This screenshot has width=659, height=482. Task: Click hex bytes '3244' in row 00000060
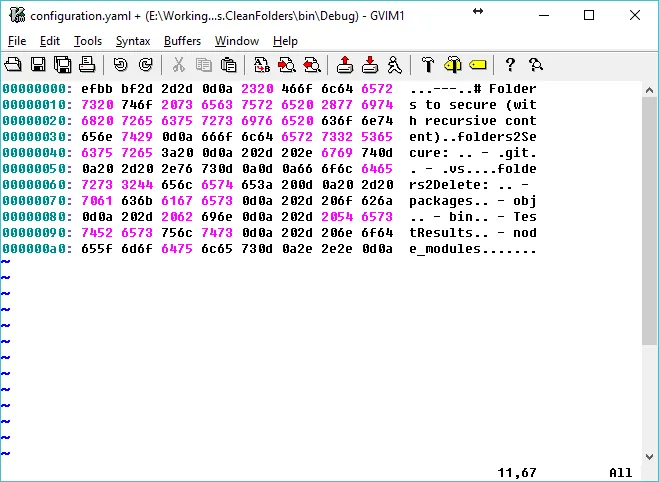pos(137,184)
